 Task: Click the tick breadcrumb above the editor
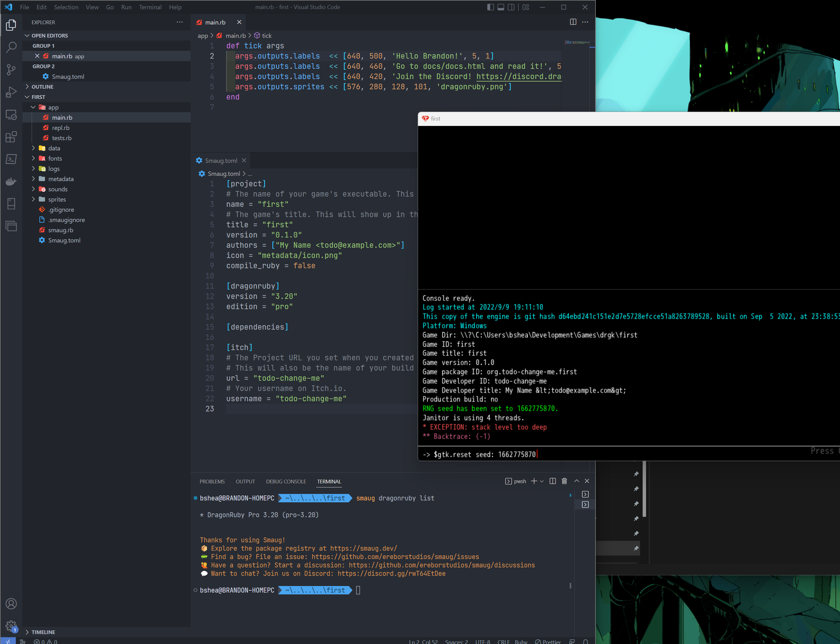coord(266,35)
